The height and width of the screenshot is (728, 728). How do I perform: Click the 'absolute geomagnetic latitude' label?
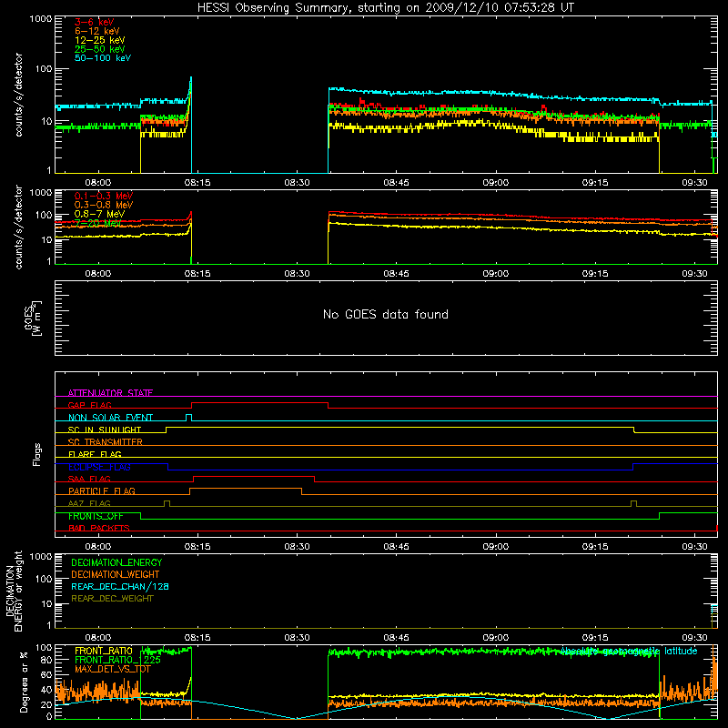point(629,651)
